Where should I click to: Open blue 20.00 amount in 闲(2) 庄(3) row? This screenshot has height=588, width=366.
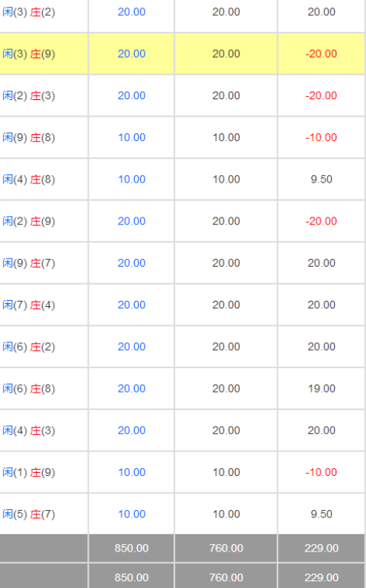(132, 95)
